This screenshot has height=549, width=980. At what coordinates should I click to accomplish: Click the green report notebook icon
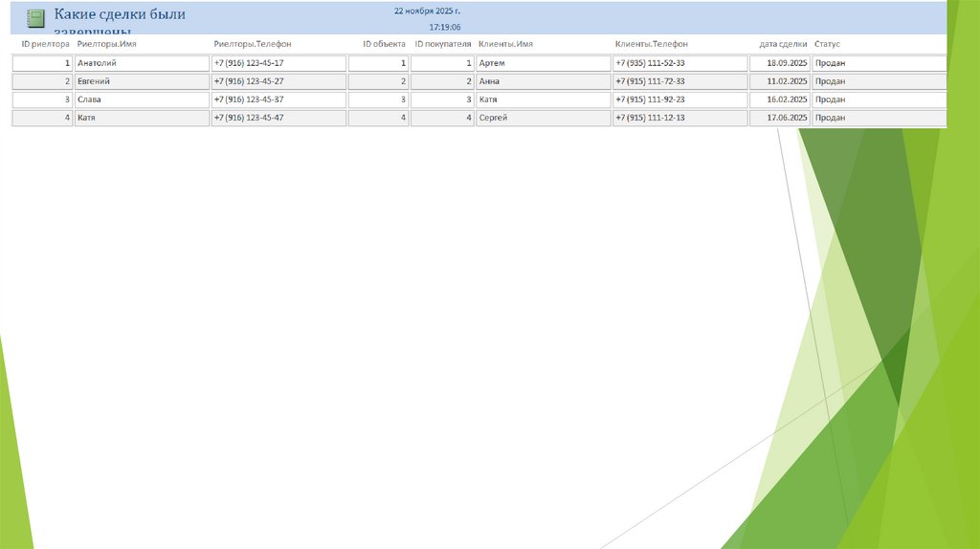35,19
